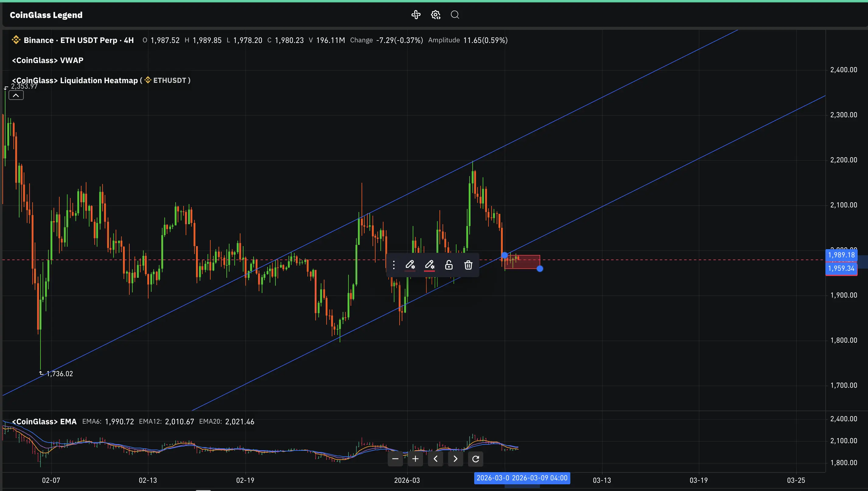Change fill color with dim-underlined pencil icon
868x491 pixels.
pyautogui.click(x=410, y=265)
